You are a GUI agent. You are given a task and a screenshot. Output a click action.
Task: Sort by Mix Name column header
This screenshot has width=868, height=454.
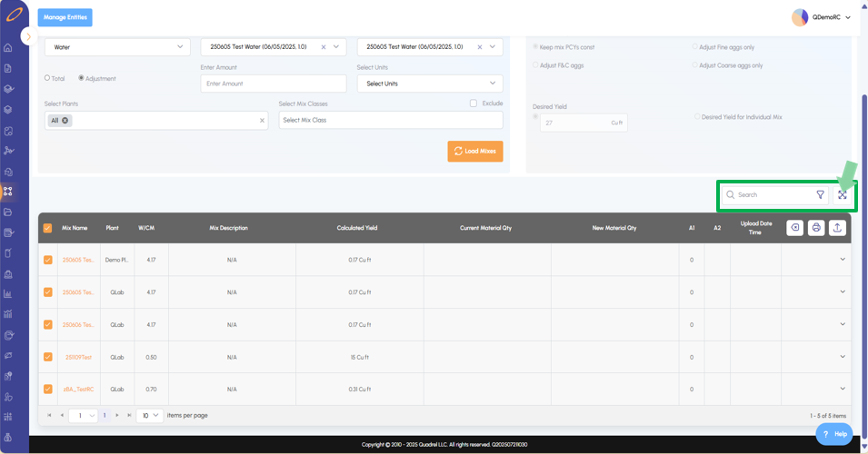(75, 228)
